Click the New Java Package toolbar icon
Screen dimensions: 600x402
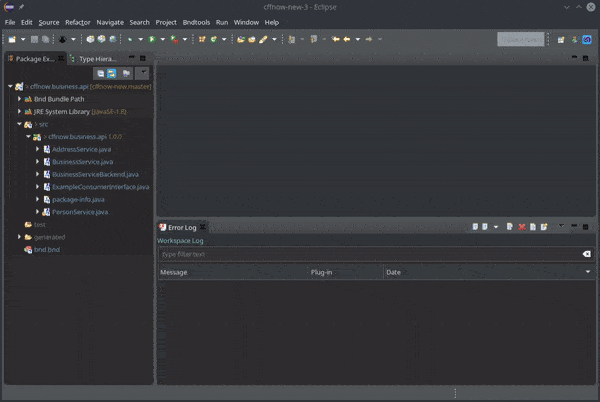(202, 39)
